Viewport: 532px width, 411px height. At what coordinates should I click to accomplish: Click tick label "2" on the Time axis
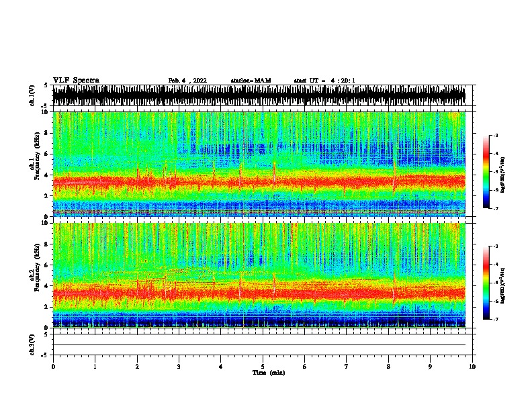(x=137, y=367)
